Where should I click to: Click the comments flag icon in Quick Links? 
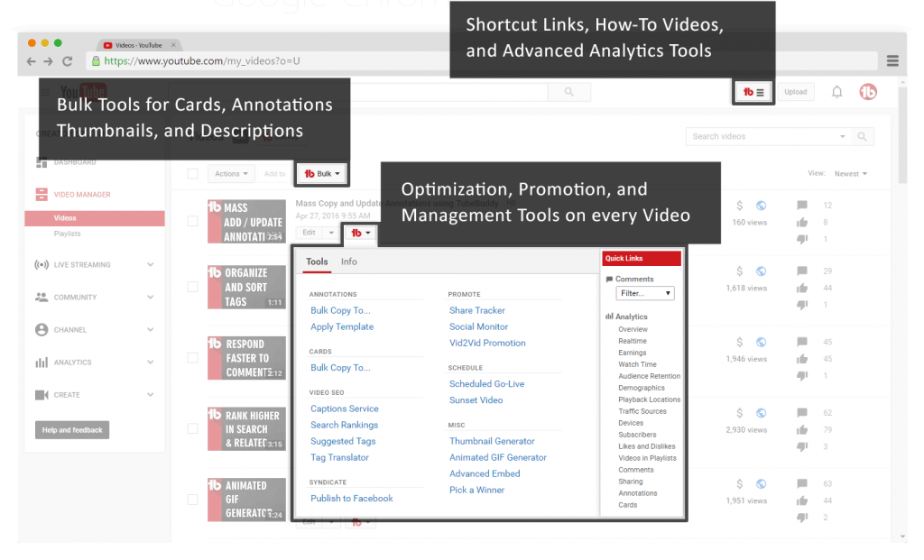click(609, 280)
